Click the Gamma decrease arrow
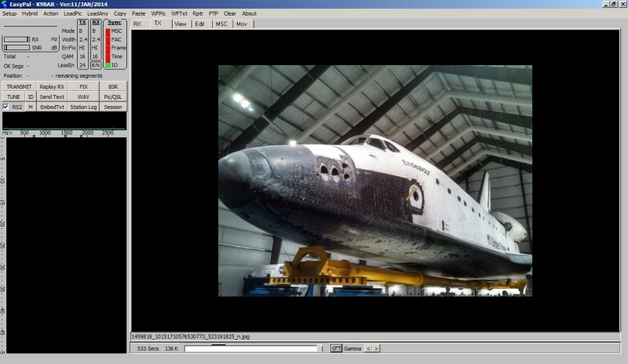The height and width of the screenshot is (364, 628). (368, 348)
